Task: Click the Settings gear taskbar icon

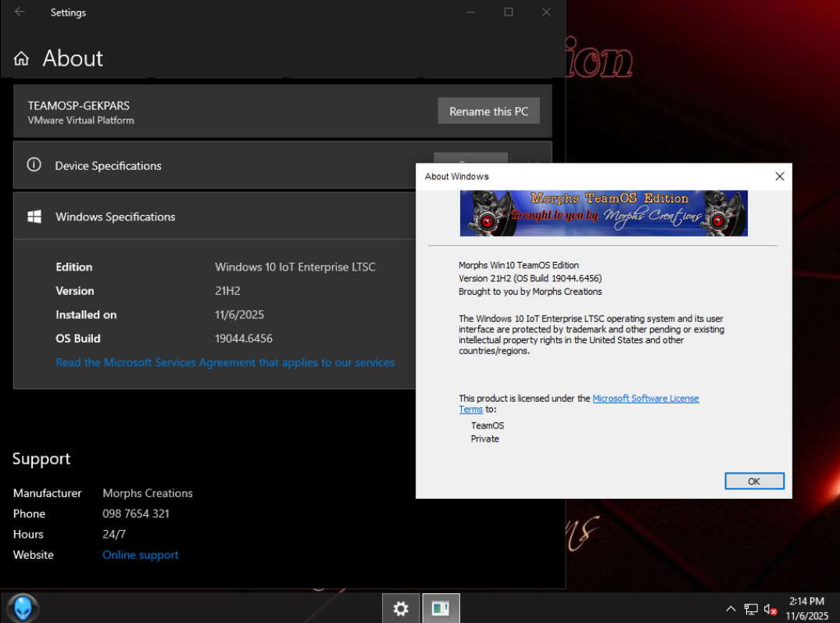Action: (401, 608)
